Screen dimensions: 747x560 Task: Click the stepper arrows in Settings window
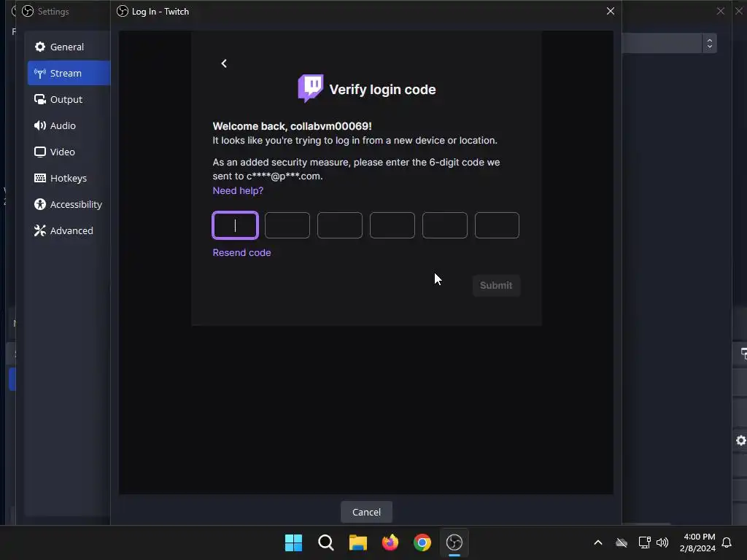tap(709, 43)
